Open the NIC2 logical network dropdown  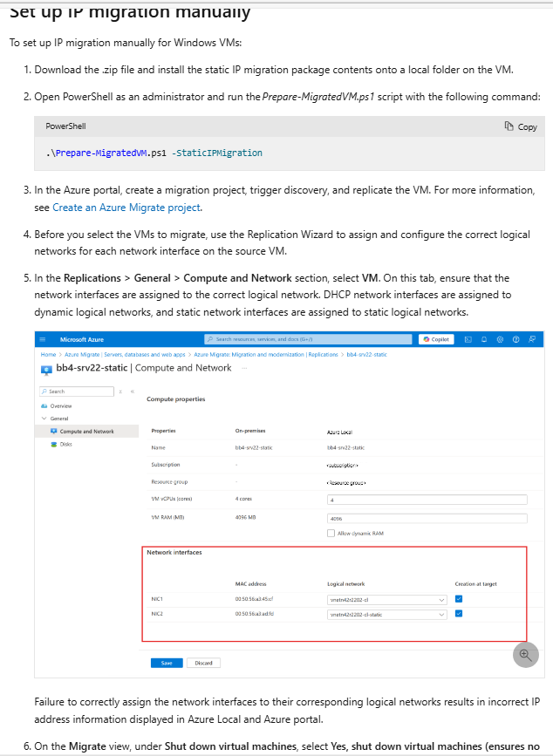tap(387, 615)
